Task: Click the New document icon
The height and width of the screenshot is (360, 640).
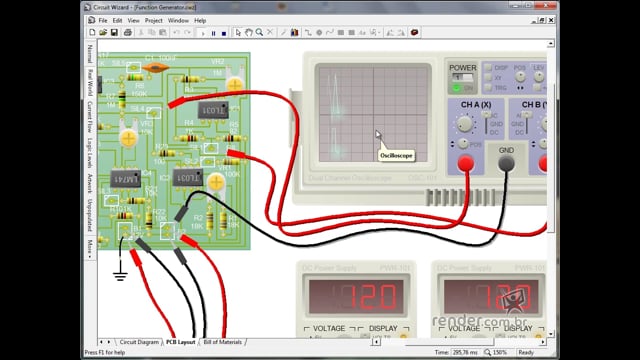Action: 92,33
